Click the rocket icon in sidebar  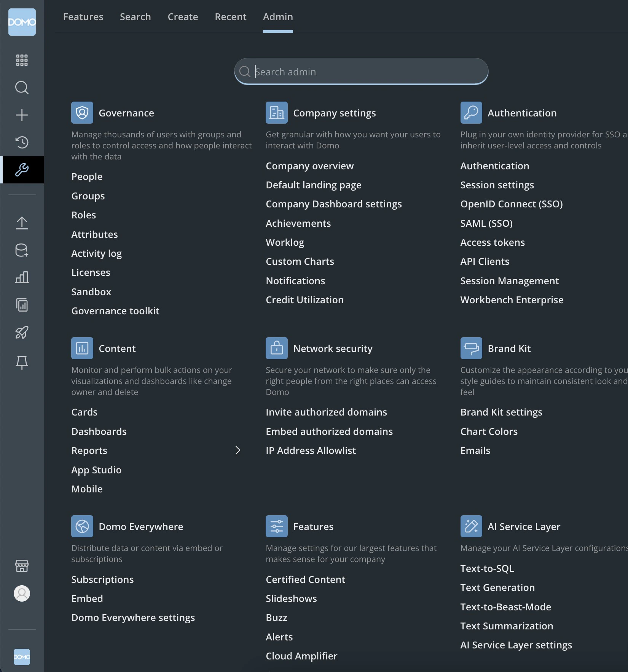click(x=22, y=332)
